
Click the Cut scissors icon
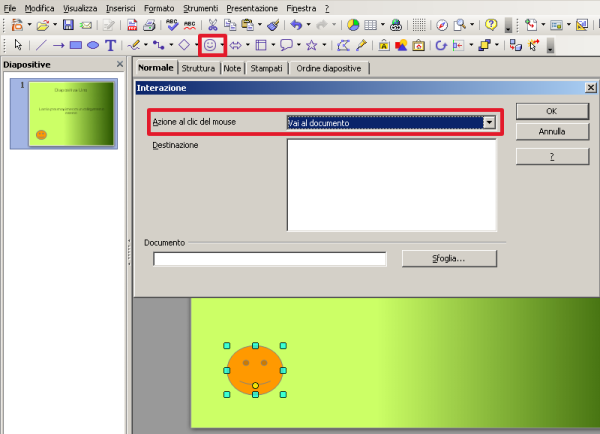[x=213, y=24]
